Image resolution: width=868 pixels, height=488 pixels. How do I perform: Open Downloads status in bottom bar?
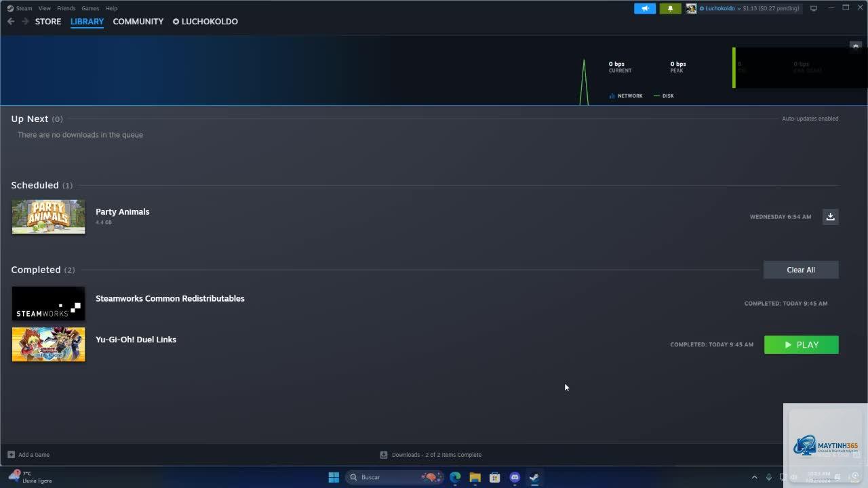click(x=431, y=455)
